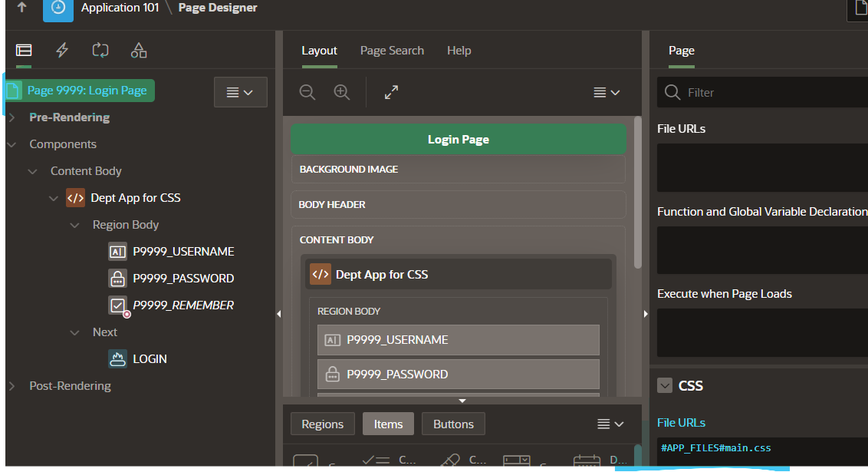The width and height of the screenshot is (868, 472).
Task: Collapse the right pane splitter arrow
Action: 646,313
